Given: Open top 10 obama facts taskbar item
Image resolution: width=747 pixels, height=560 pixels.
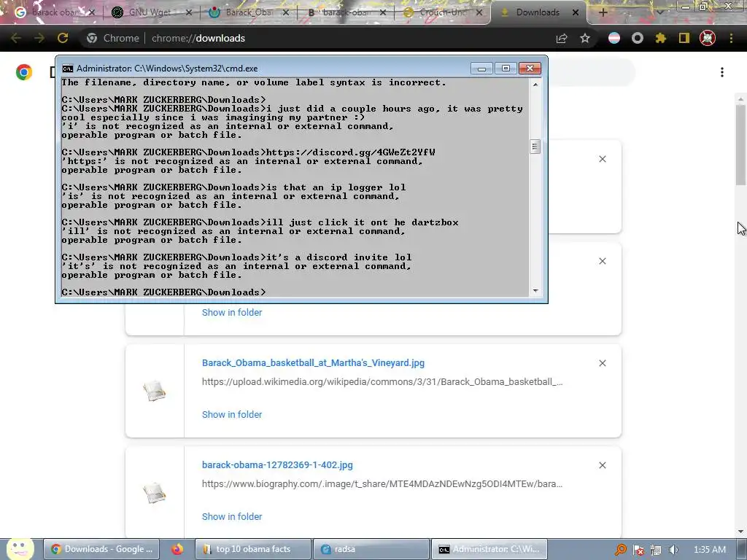Looking at the screenshot, I should [253, 549].
